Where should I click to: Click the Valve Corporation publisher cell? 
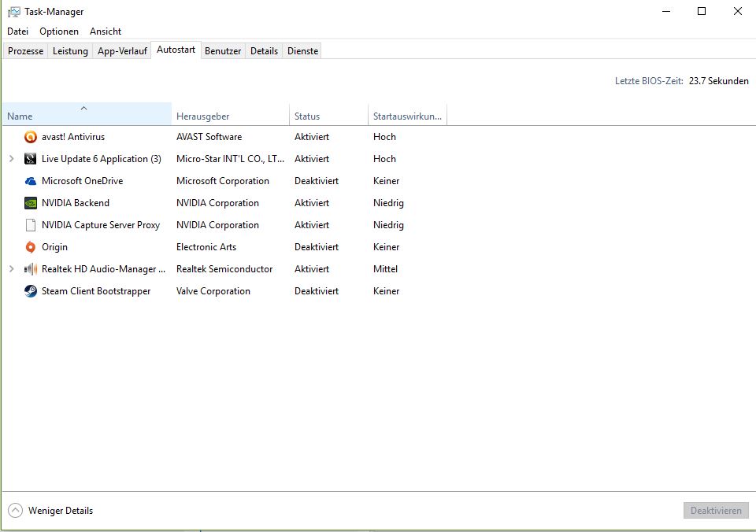point(213,291)
